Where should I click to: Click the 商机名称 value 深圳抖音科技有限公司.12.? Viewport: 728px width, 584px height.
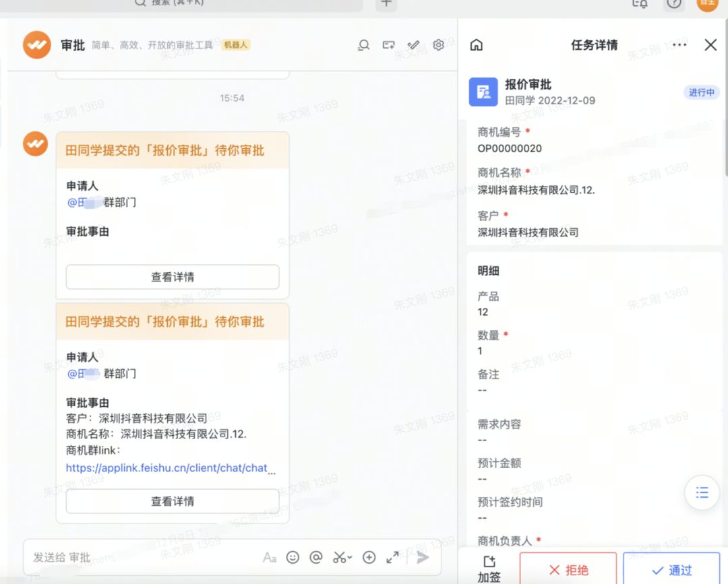pyautogui.click(x=537, y=190)
